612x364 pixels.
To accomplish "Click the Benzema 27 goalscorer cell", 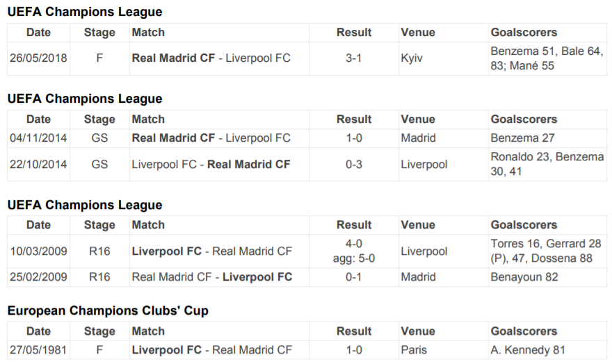I will tap(547, 138).
